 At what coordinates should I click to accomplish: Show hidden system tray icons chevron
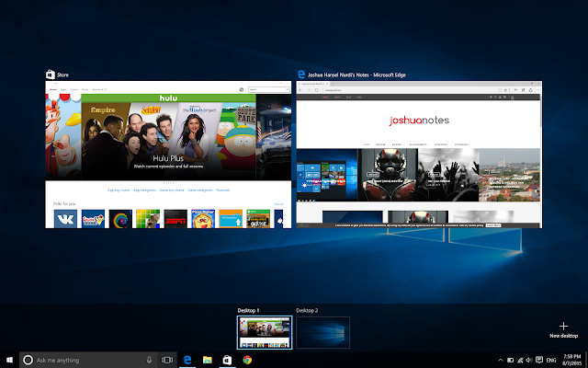click(501, 360)
